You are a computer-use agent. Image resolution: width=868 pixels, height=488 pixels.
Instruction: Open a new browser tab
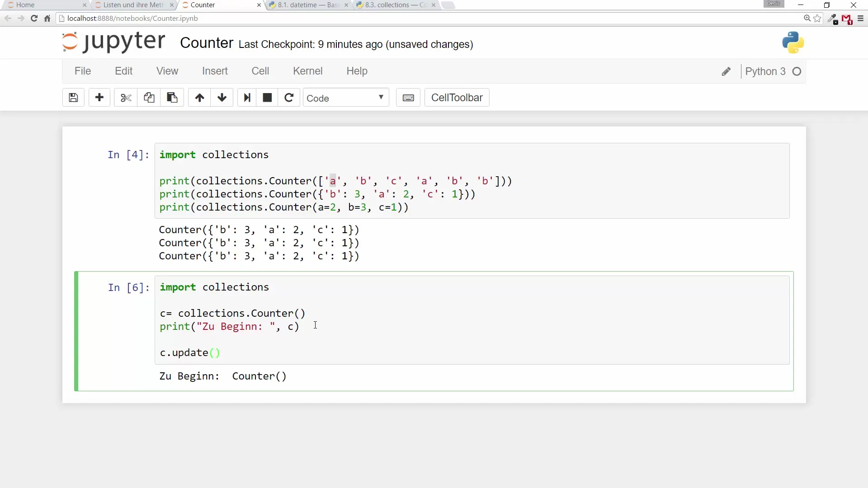tap(448, 5)
